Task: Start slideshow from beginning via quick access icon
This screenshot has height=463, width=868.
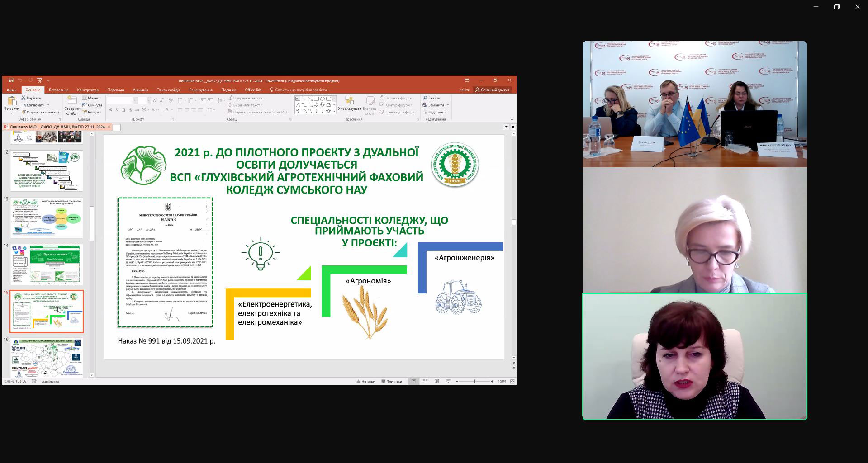Action: click(x=40, y=80)
